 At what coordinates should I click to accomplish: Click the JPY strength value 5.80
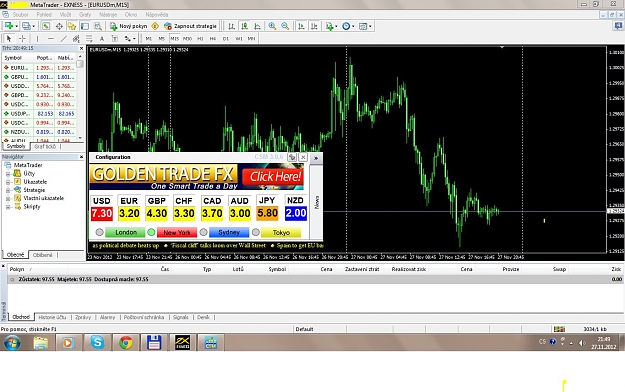point(267,213)
